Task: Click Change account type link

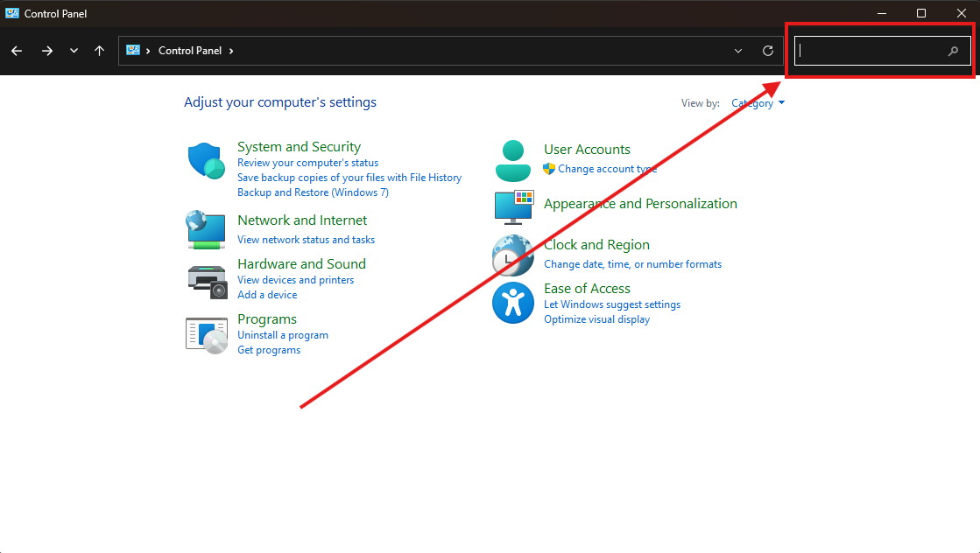Action: point(608,169)
